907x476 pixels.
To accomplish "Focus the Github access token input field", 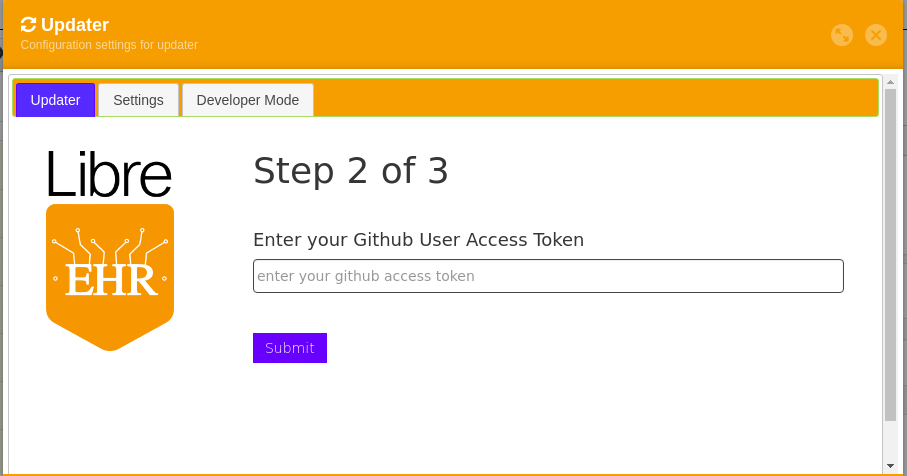I will [x=548, y=276].
